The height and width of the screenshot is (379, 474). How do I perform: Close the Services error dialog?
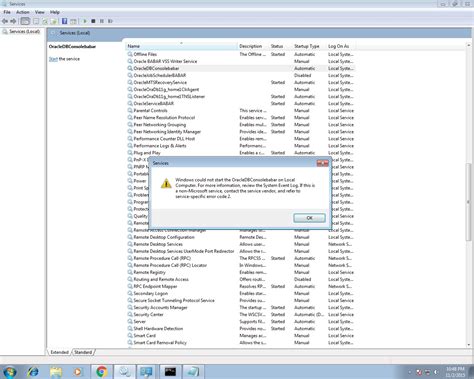pos(322,163)
